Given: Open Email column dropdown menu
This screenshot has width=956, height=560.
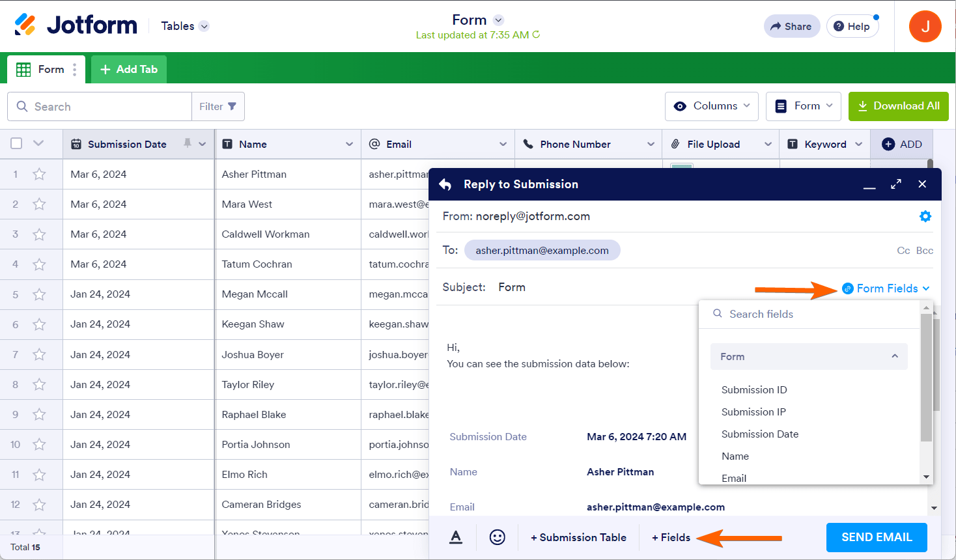Looking at the screenshot, I should tap(503, 144).
